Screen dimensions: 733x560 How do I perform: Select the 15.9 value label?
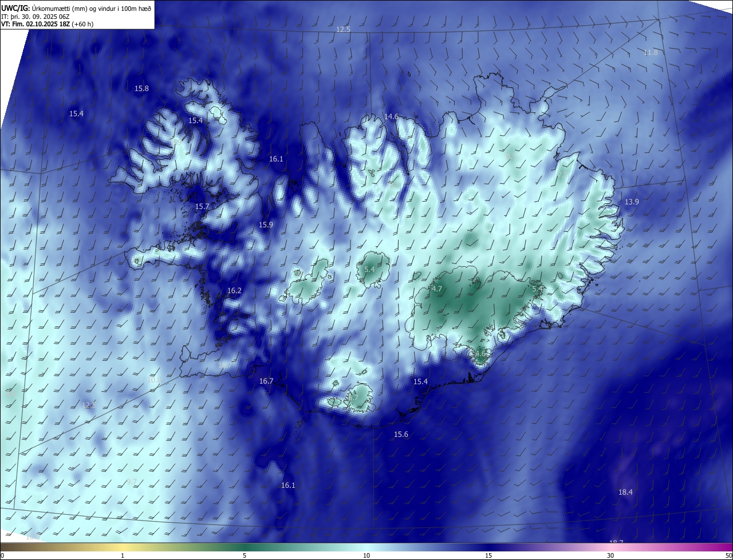click(266, 225)
